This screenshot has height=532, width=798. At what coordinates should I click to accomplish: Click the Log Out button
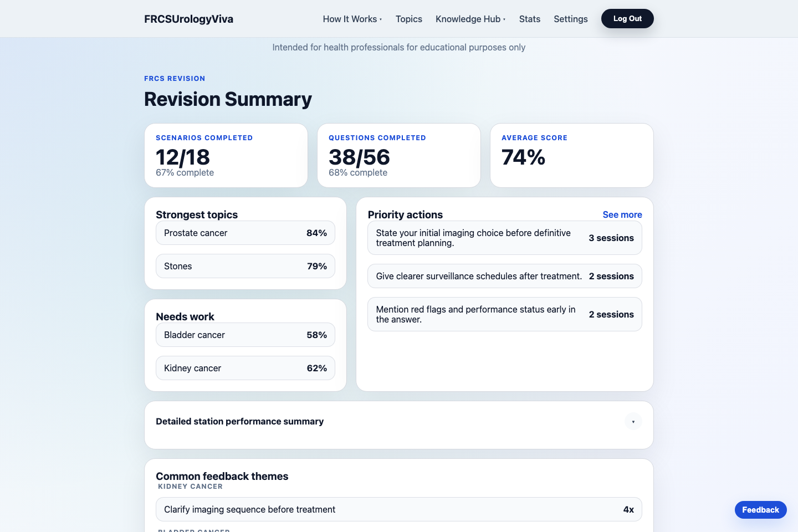point(627,19)
